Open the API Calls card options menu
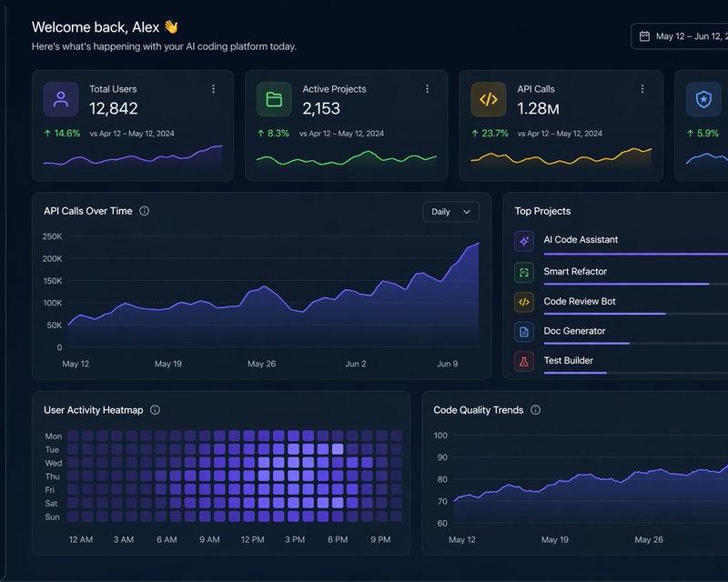The height and width of the screenshot is (582, 728). (642, 88)
